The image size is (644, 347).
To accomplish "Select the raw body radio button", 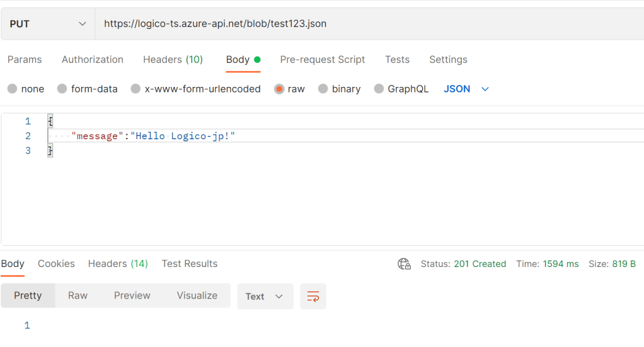I will pyautogui.click(x=279, y=89).
